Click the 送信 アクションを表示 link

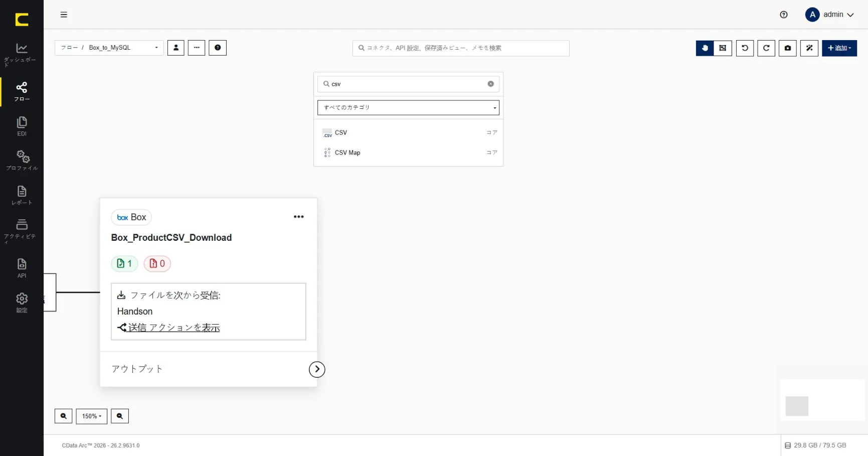point(173,328)
